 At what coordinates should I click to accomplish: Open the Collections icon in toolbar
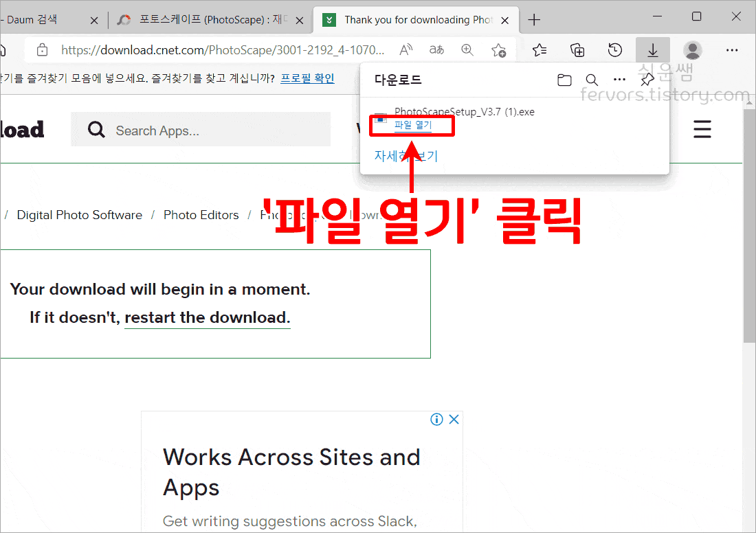(x=577, y=49)
